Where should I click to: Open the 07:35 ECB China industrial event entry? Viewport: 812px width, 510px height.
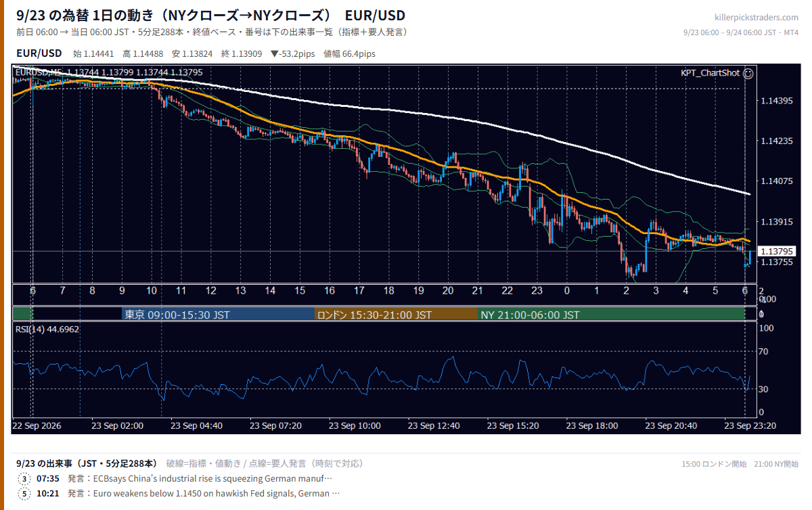184,478
